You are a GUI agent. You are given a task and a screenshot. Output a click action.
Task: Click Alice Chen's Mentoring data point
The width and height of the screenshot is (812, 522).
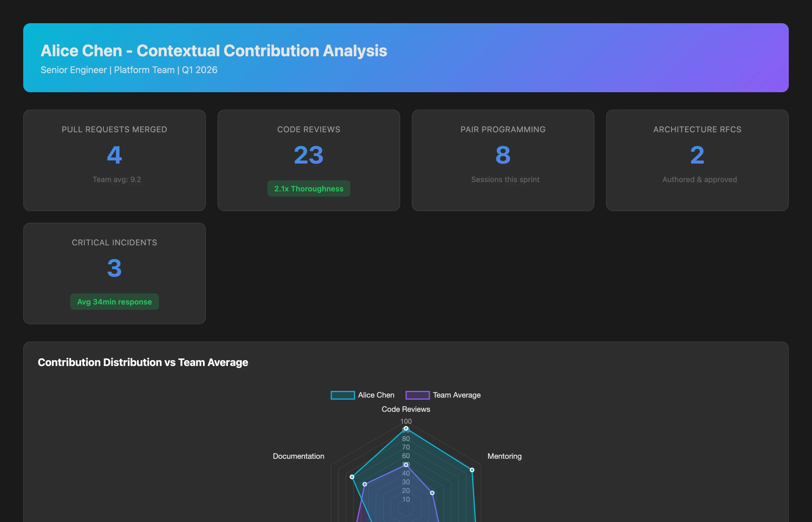[472, 470]
